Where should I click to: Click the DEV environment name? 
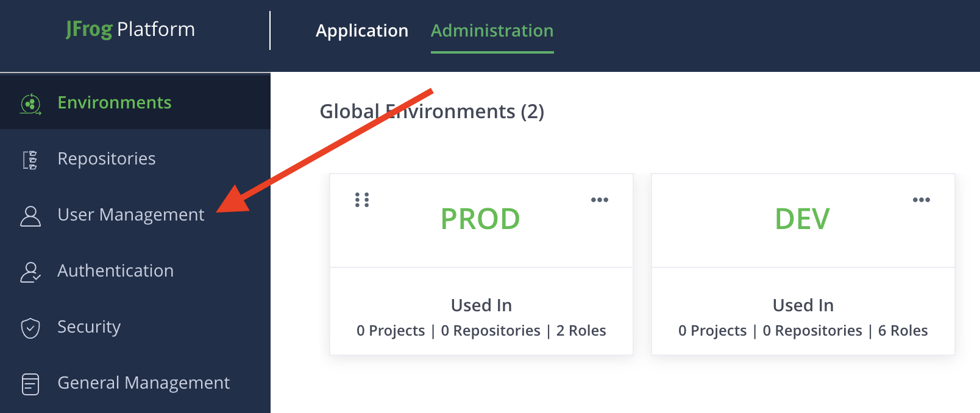point(802,219)
